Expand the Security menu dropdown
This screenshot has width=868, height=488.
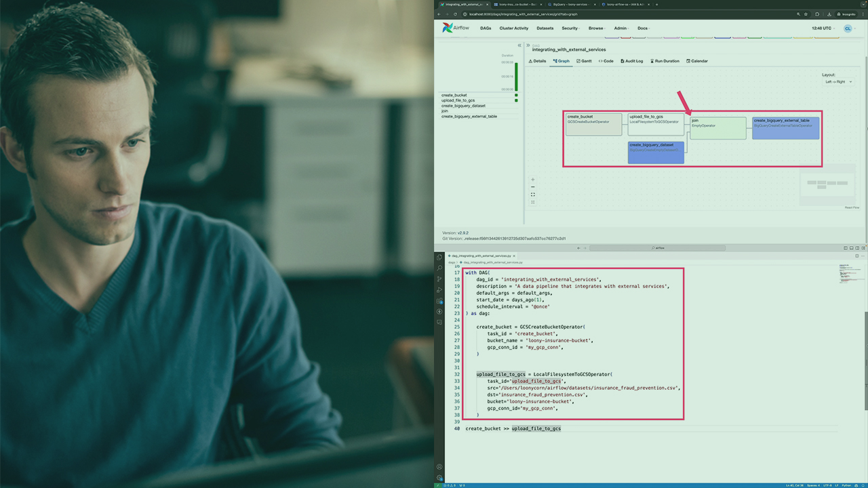(x=571, y=28)
